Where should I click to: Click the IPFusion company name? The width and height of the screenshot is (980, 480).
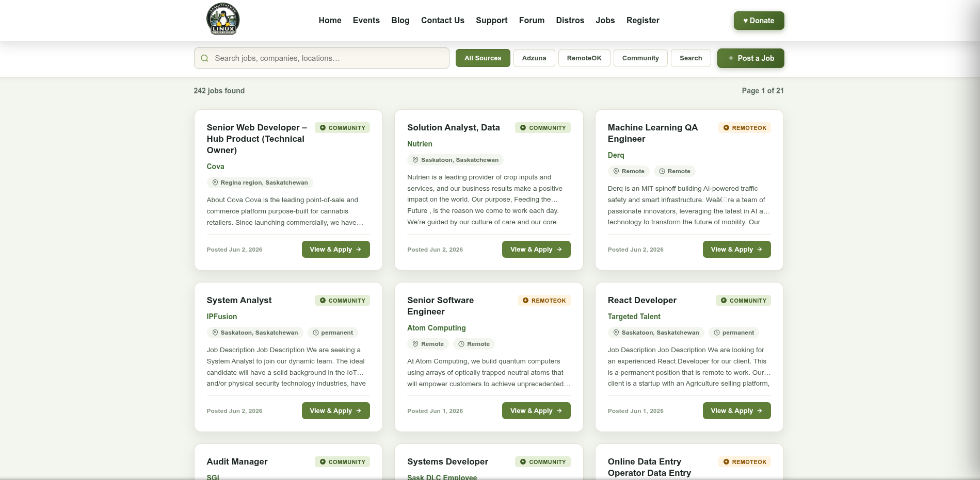(222, 317)
